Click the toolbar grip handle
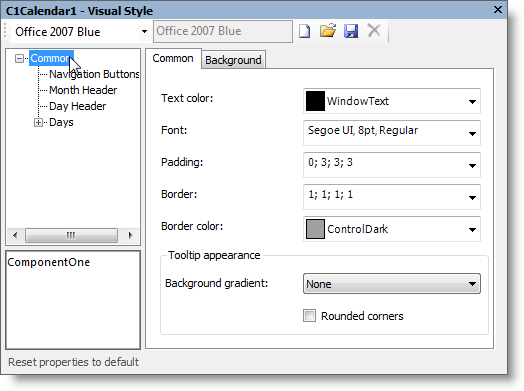Viewport: 524px width, 391px height. pyautogui.click(x=5, y=31)
